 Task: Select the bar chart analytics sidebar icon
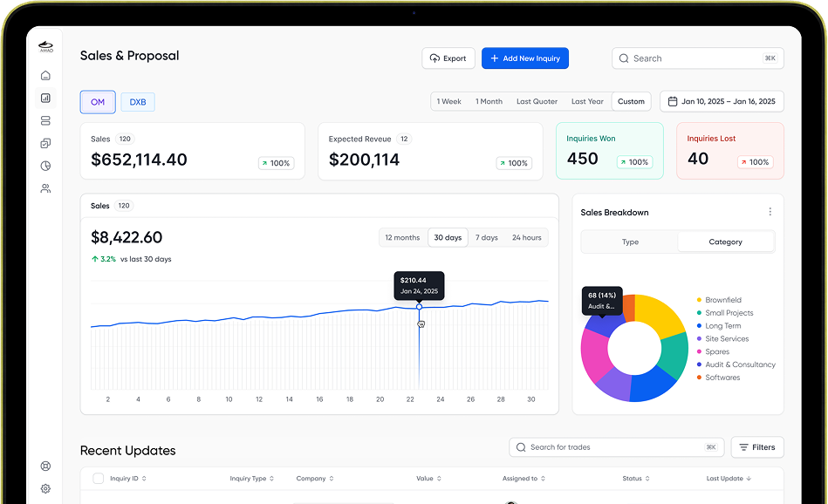[x=45, y=99]
